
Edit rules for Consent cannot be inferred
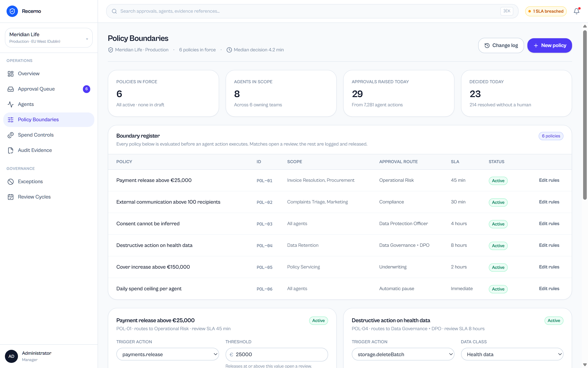549,224
